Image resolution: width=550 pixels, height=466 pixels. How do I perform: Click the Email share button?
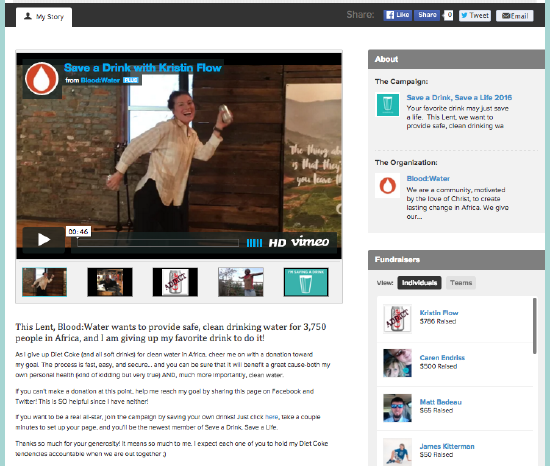515,16
